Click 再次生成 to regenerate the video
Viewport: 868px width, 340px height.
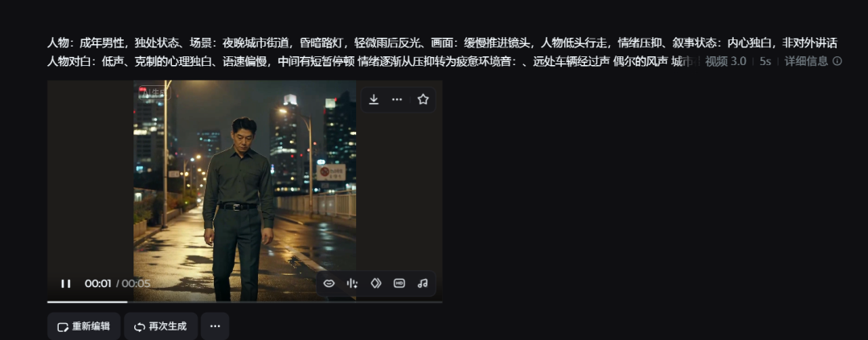[161, 326]
